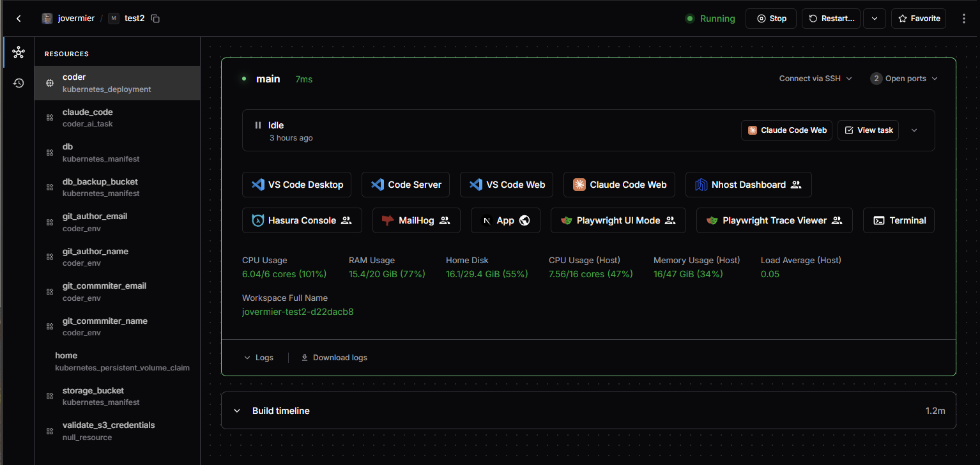This screenshot has height=465, width=980.
Task: Download logs link
Action: coord(334,358)
